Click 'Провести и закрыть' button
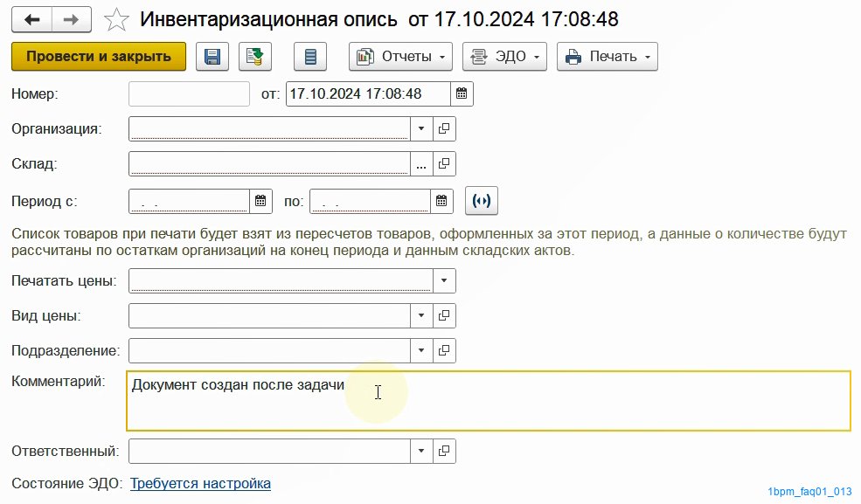Image resolution: width=861 pixels, height=504 pixels. (99, 57)
